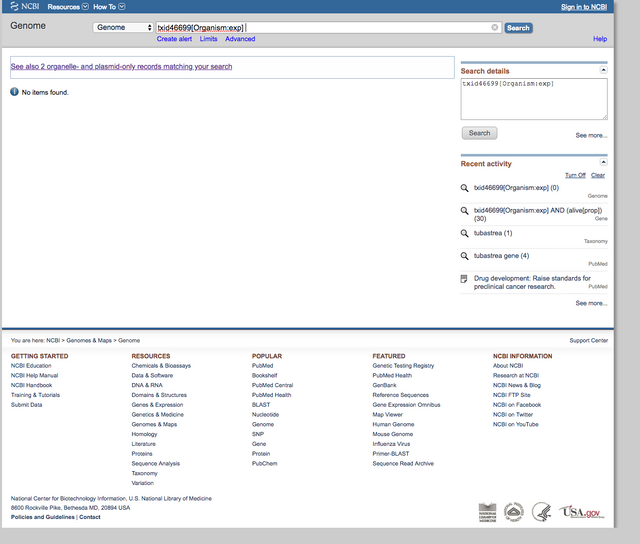The width and height of the screenshot is (640, 544).
Task: Open PubChem popular link
Action: 264,464
